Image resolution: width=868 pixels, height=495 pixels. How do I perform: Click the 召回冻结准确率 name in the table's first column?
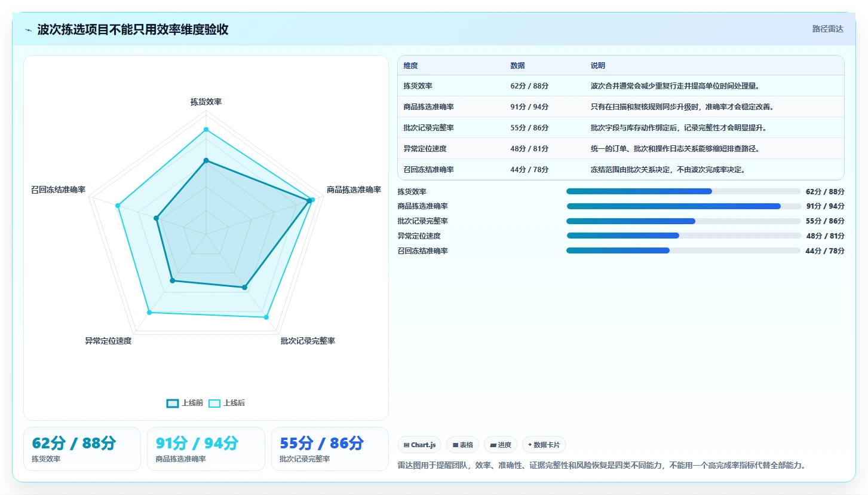(x=428, y=170)
